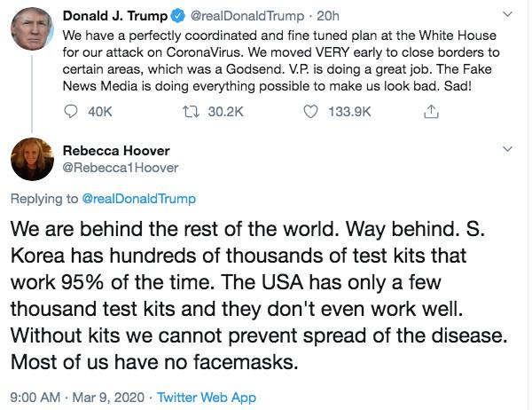The width and height of the screenshot is (532, 410).
Task: Click the blue verified badge
Action: 176,16
